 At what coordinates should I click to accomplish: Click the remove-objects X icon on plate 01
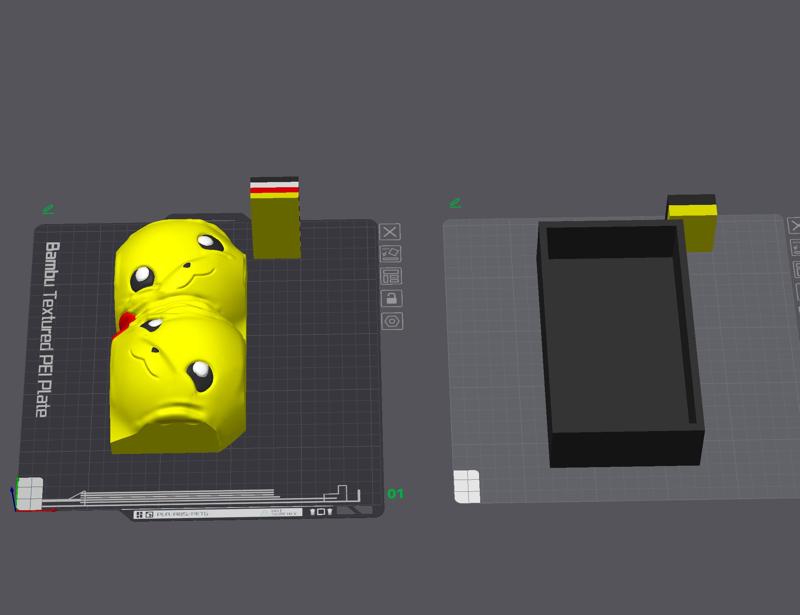(390, 232)
